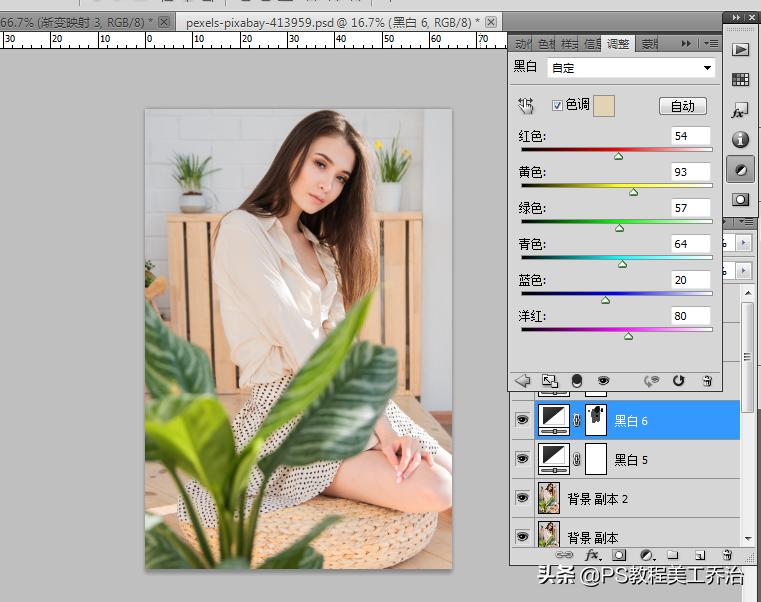Click layers panel scroll down arrow
761x602 pixels.
pos(749,539)
